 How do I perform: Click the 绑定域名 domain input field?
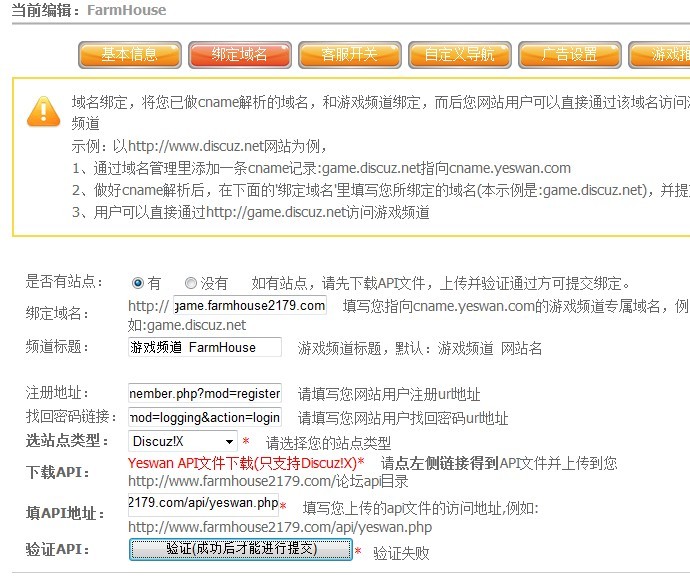[x=250, y=305]
